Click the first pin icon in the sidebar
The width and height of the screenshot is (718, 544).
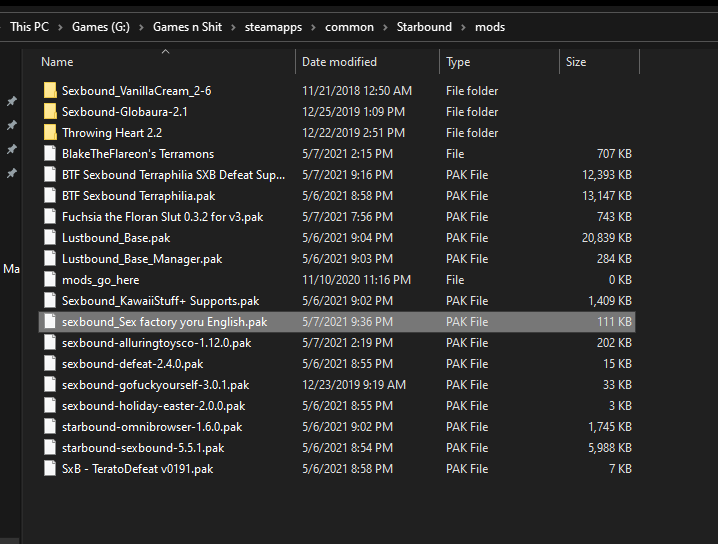point(12,101)
